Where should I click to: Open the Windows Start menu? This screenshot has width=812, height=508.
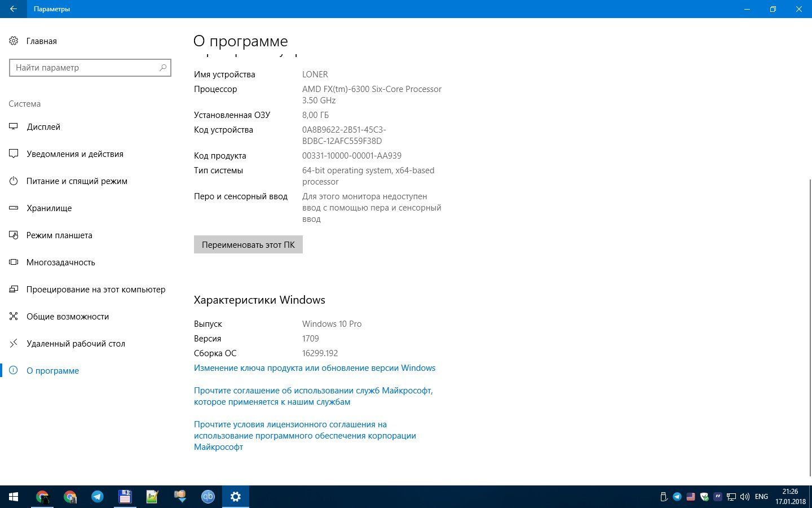(x=14, y=497)
